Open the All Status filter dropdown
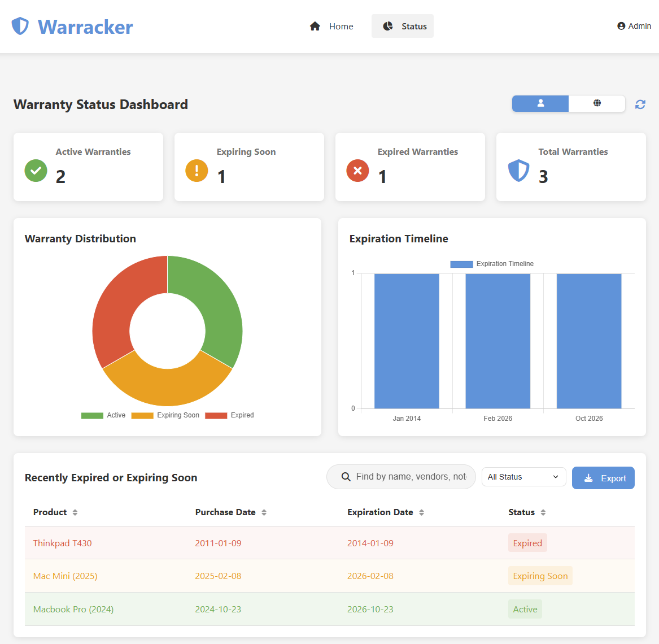Image resolution: width=659 pixels, height=644 pixels. tap(523, 477)
